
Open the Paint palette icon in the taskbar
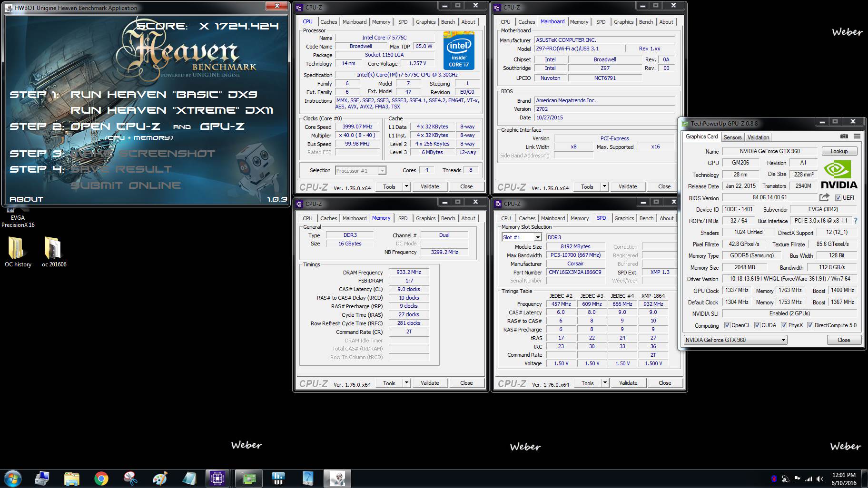coord(160,478)
